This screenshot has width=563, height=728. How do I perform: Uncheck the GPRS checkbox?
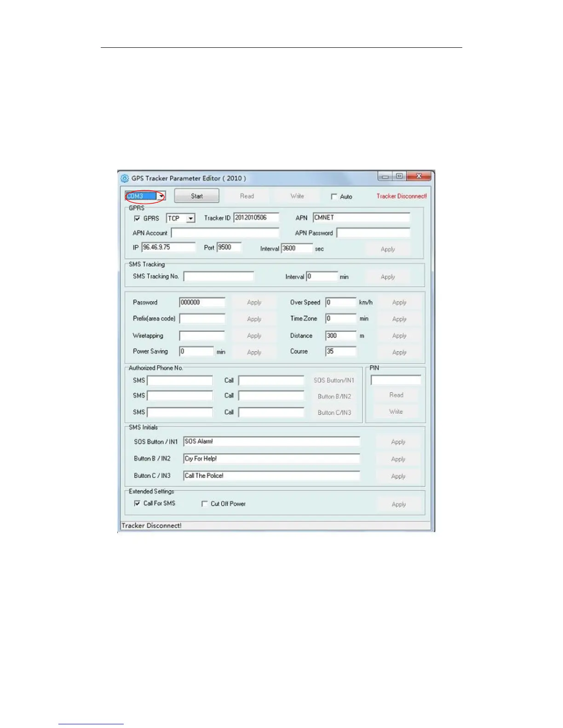(137, 218)
